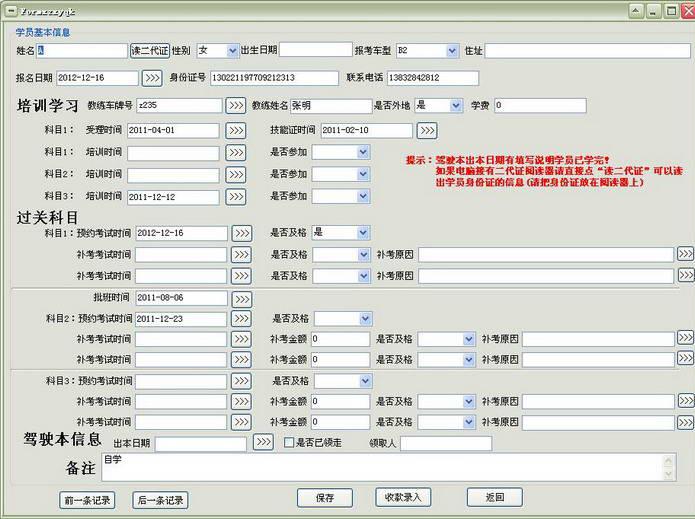Click >>> on the 科目1 培训时间 row
Viewport: 695px width, 519px height.
click(x=235, y=152)
